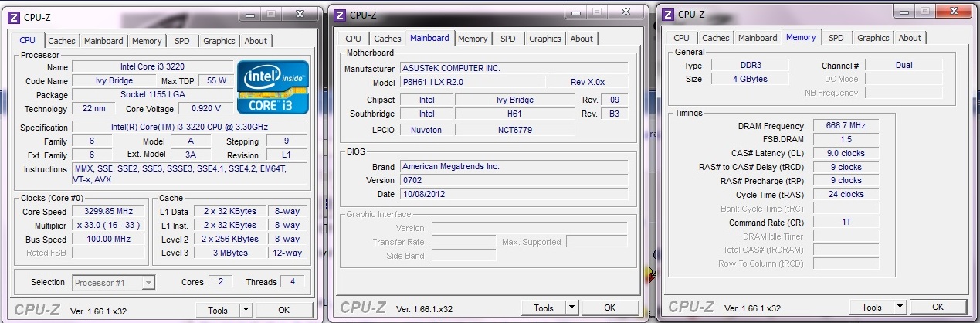The image size is (980, 323).
Task: Select Mainboard tab in the Memory window
Action: pyautogui.click(x=758, y=38)
